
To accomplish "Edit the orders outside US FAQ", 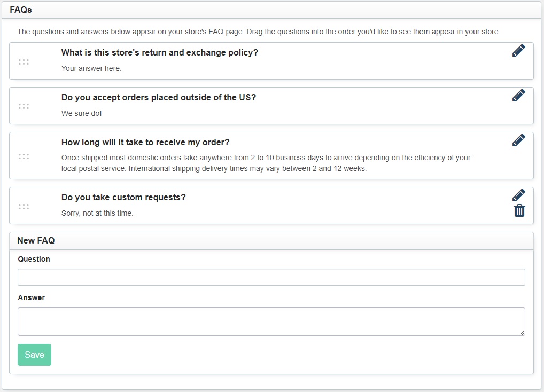I will click(519, 95).
